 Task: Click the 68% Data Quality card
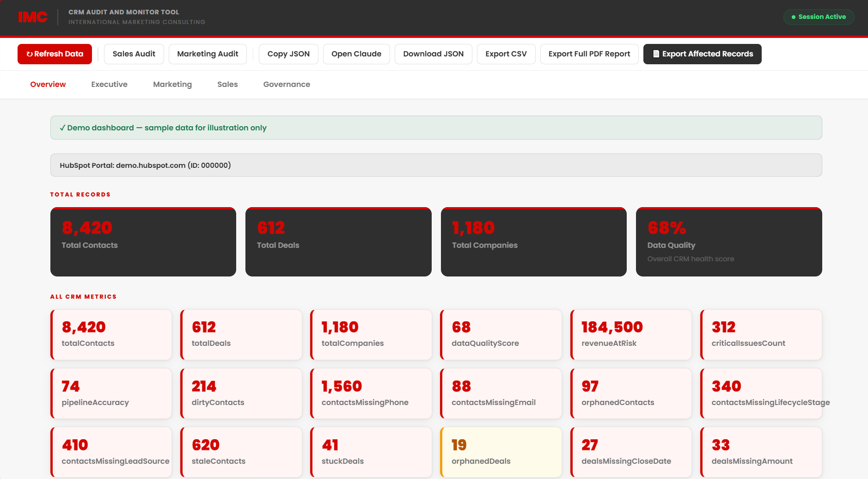(x=729, y=242)
